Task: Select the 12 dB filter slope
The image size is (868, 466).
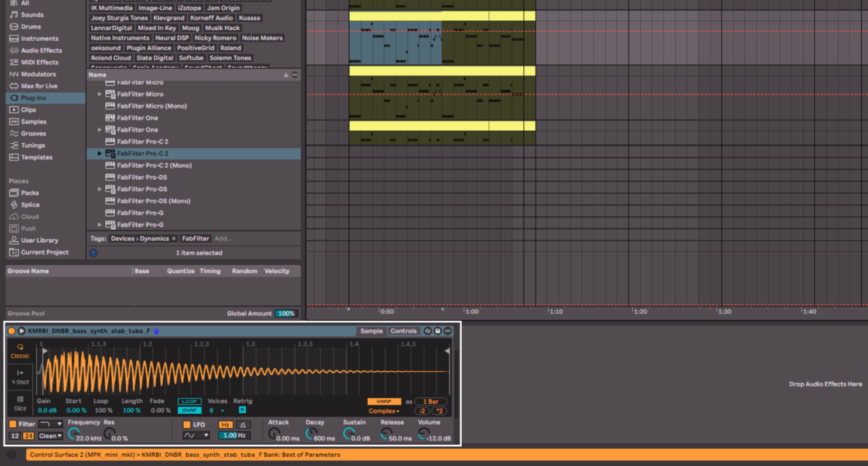Action: pyautogui.click(x=15, y=435)
